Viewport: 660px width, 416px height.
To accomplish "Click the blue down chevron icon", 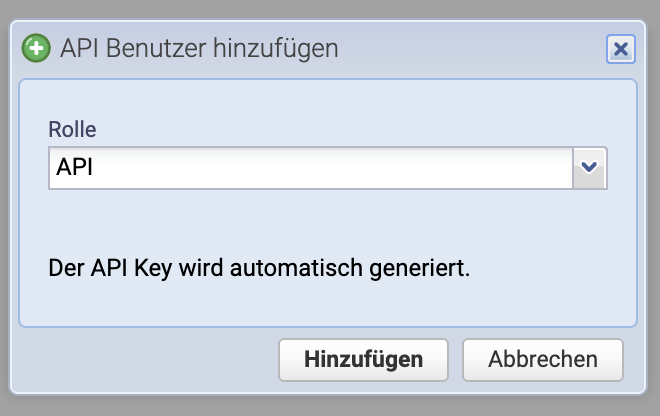I will 589,167.
